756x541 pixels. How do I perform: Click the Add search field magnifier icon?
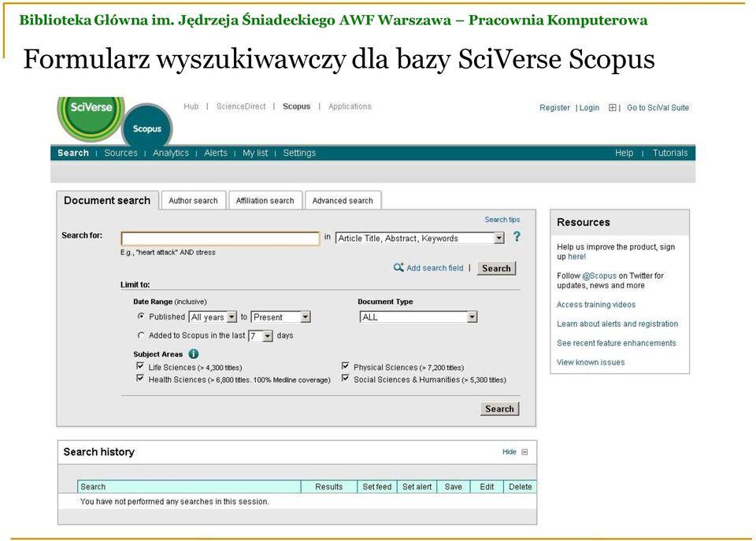pyautogui.click(x=398, y=268)
